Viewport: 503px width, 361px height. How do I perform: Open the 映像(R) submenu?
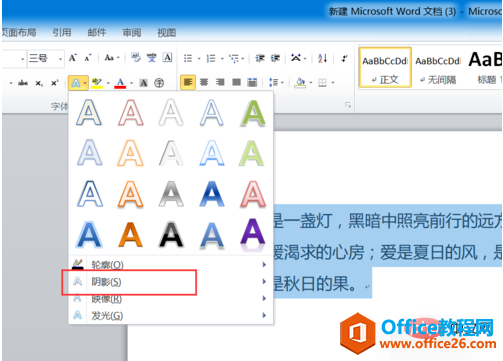click(171, 298)
